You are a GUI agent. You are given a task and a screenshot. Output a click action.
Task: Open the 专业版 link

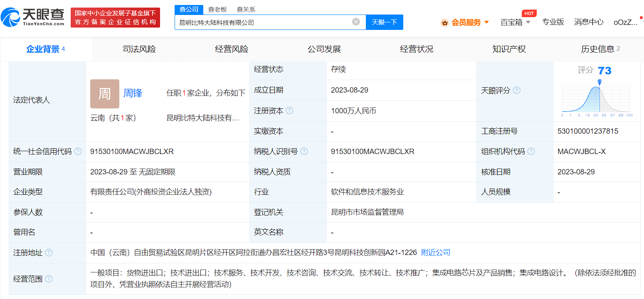click(553, 22)
